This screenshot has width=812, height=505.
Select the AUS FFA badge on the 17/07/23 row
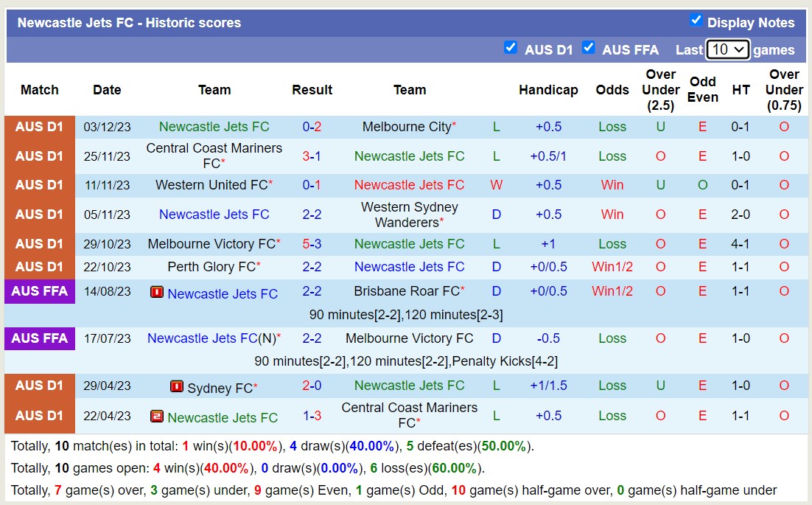coord(40,338)
